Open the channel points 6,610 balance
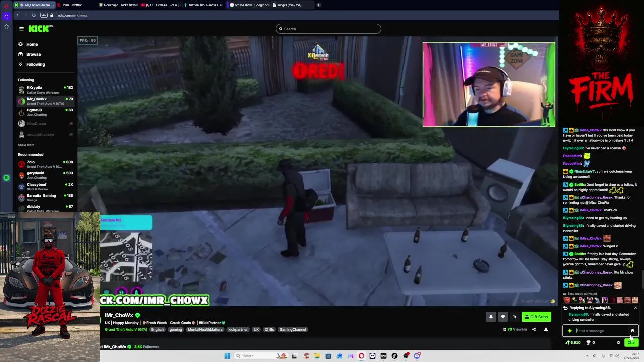This screenshot has height=362, width=644. click(573, 342)
